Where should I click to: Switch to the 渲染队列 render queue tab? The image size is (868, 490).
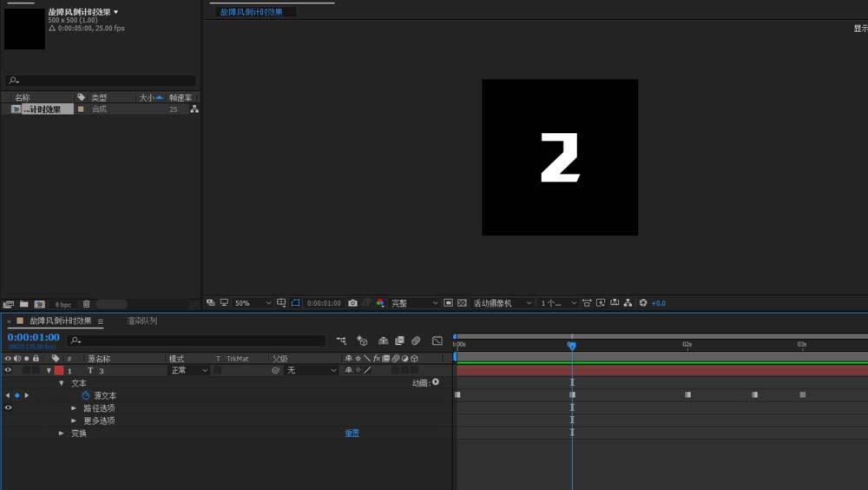pyautogui.click(x=141, y=321)
